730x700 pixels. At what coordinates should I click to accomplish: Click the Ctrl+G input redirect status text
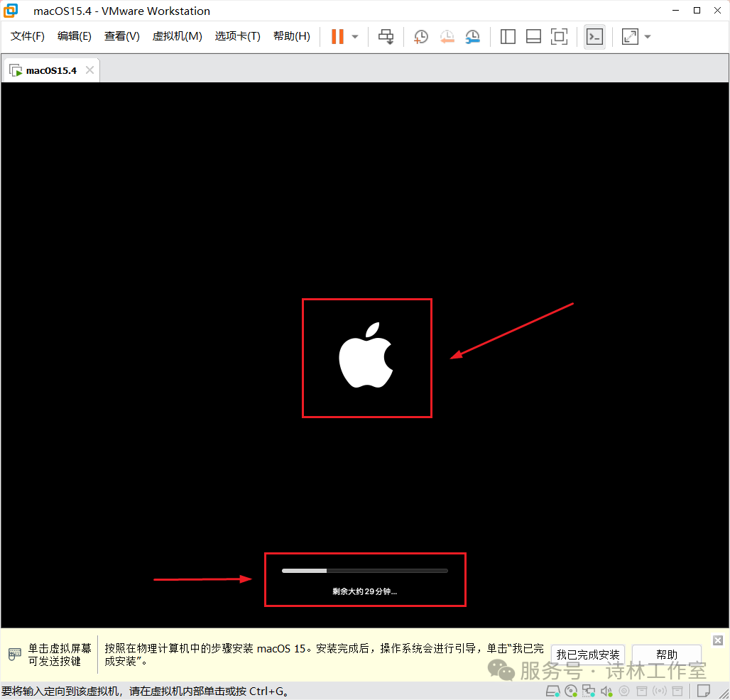click(x=146, y=691)
